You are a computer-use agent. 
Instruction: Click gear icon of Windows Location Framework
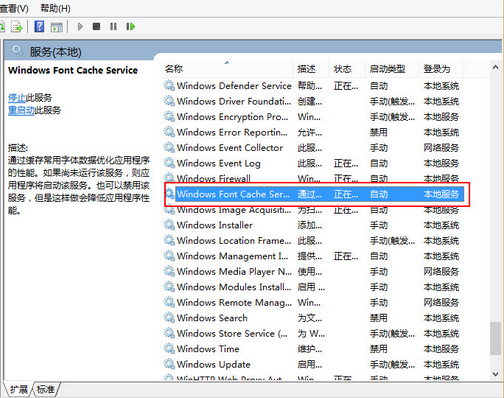169,240
